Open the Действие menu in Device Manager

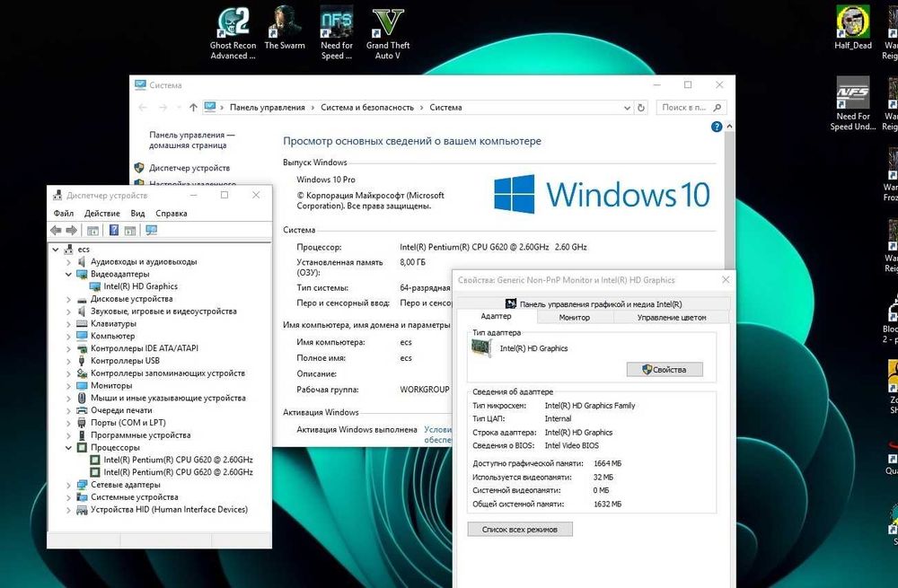[x=102, y=214]
